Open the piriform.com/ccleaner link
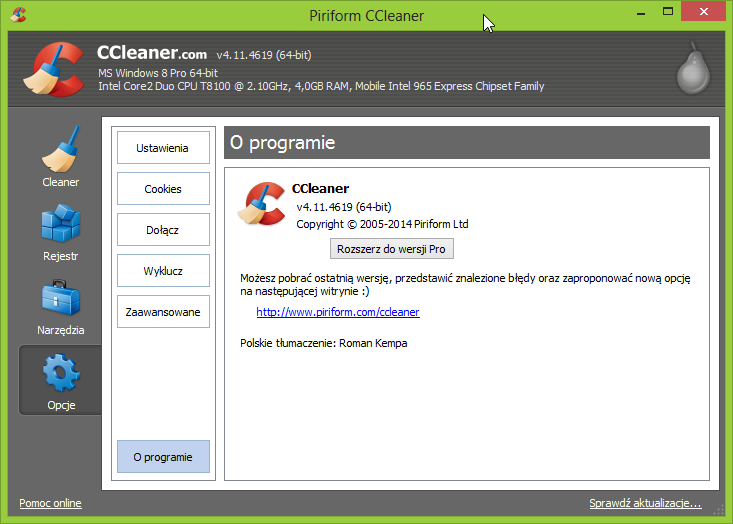The width and height of the screenshot is (733, 524). tap(338, 312)
